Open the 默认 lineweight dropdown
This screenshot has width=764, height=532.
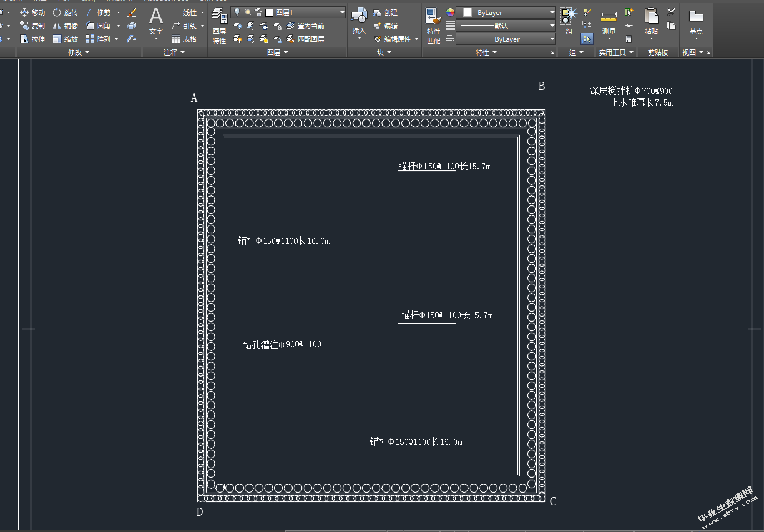point(506,26)
